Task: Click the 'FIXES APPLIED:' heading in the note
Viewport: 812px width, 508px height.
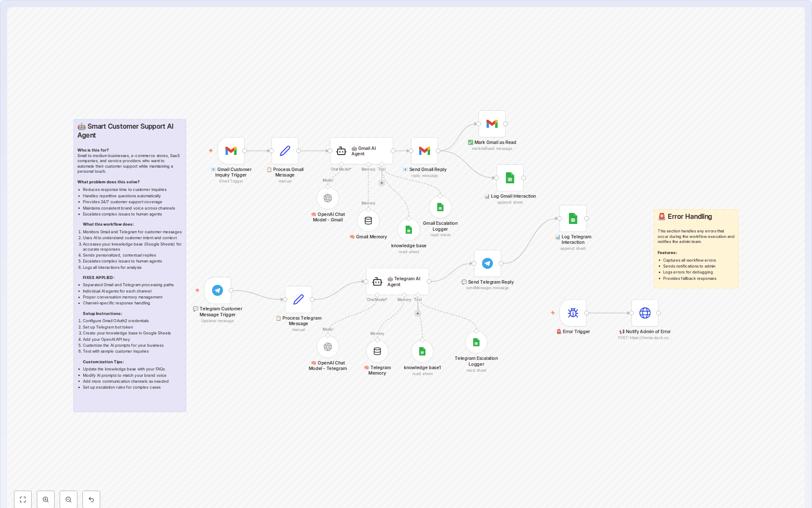Action: tap(99, 278)
